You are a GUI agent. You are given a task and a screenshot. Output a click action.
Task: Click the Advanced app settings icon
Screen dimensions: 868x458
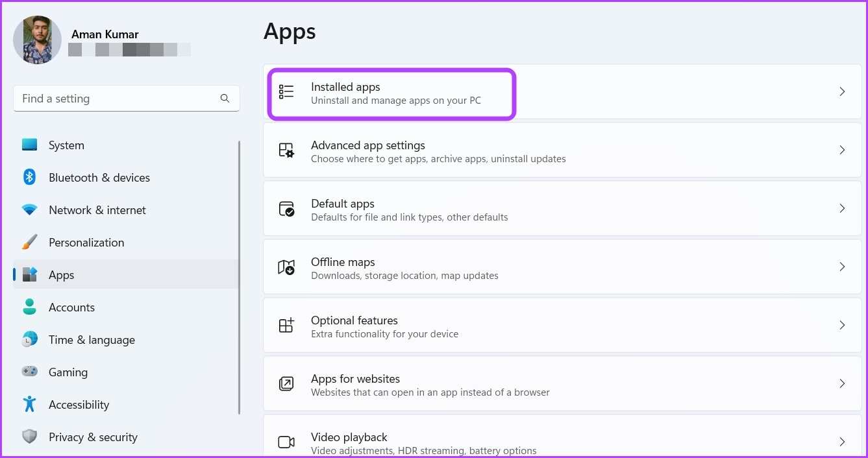click(x=286, y=151)
